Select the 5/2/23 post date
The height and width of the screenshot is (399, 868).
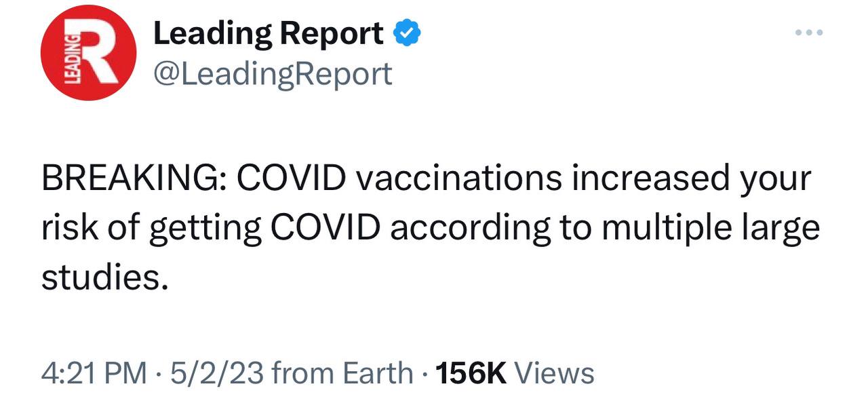click(x=211, y=373)
